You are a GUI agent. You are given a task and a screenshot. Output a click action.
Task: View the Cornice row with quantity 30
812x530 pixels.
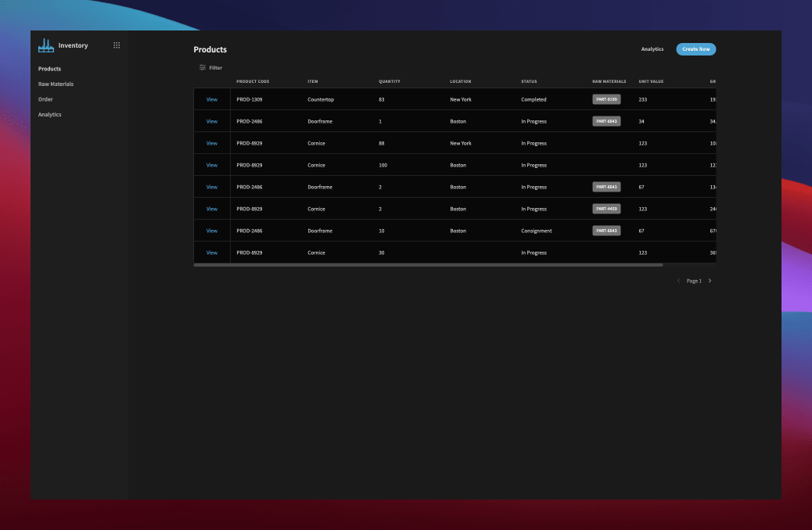point(211,252)
